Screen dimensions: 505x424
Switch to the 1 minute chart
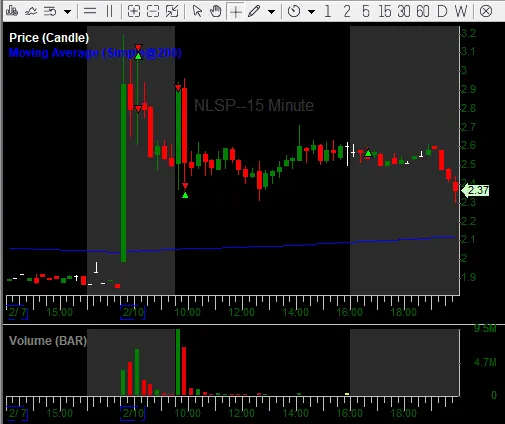(328, 12)
